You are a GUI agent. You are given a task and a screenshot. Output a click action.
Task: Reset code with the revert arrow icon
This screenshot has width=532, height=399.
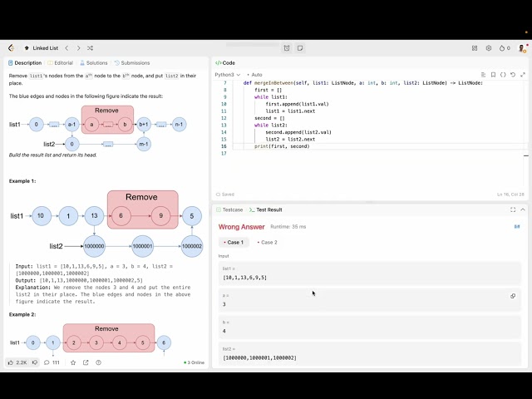(x=513, y=75)
